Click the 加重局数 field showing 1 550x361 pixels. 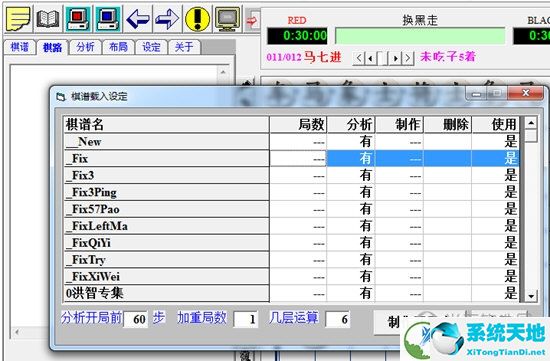click(x=246, y=319)
